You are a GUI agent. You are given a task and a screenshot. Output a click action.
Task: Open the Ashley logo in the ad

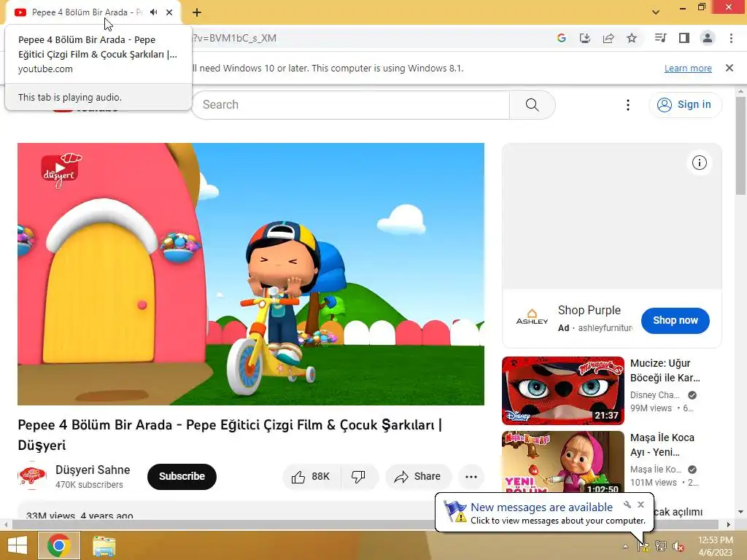[532, 318]
